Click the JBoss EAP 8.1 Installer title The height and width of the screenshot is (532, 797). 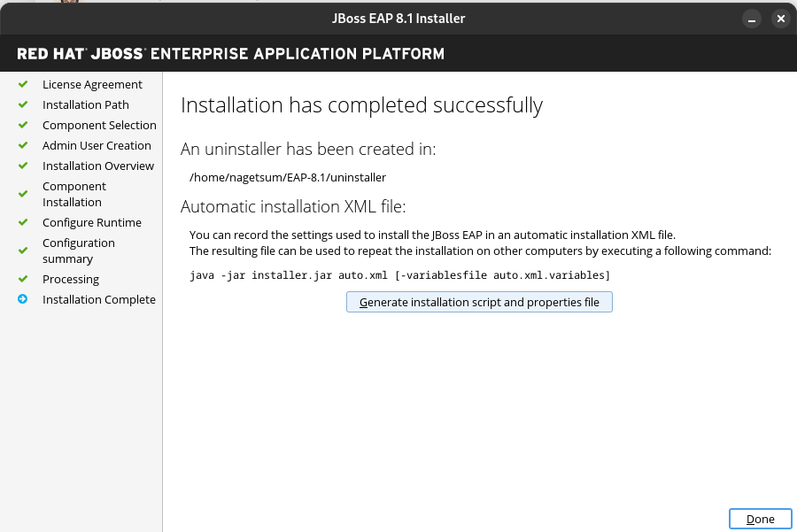398,19
